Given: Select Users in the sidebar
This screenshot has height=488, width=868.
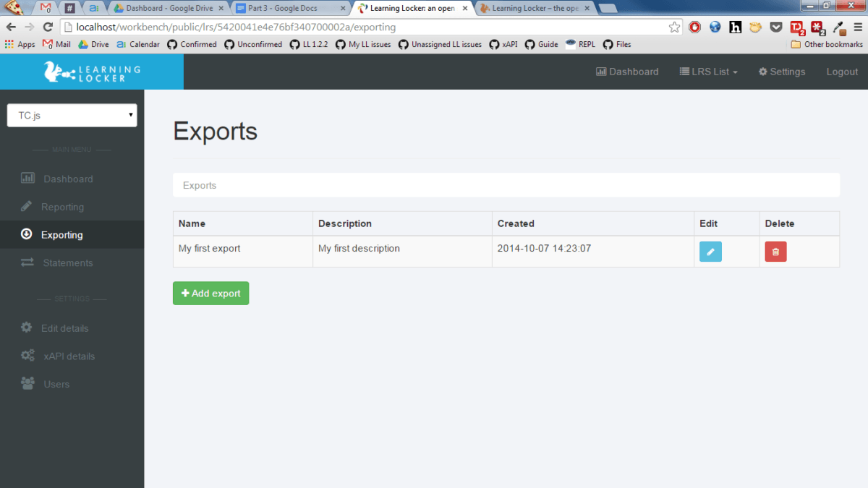Looking at the screenshot, I should (x=54, y=384).
